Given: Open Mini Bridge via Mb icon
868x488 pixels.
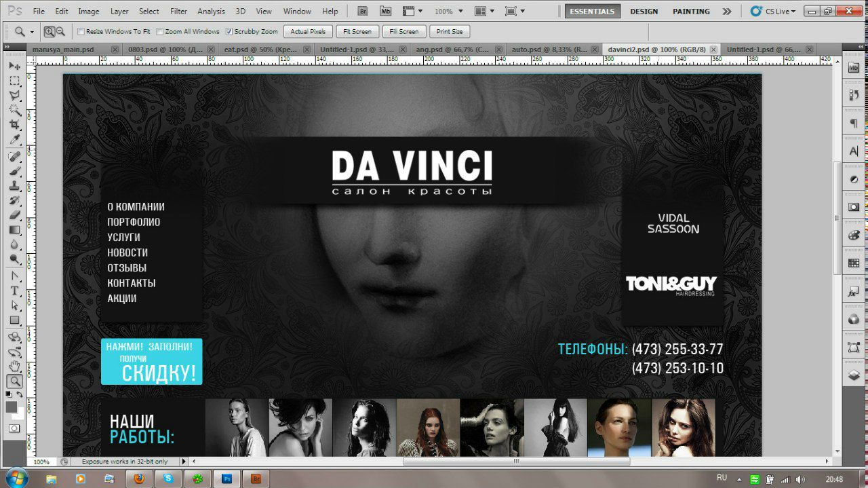Looking at the screenshot, I should point(385,12).
